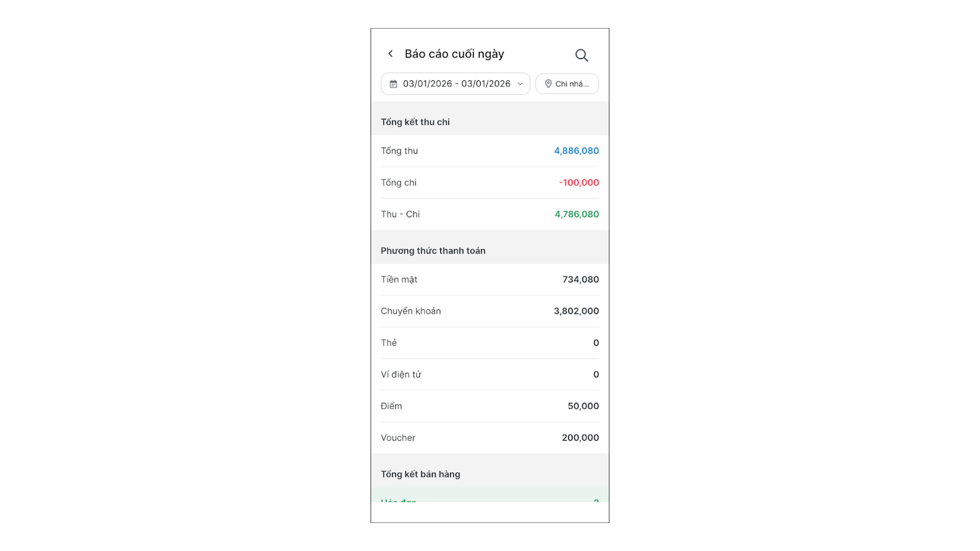Open the Điểm payment row

489,406
